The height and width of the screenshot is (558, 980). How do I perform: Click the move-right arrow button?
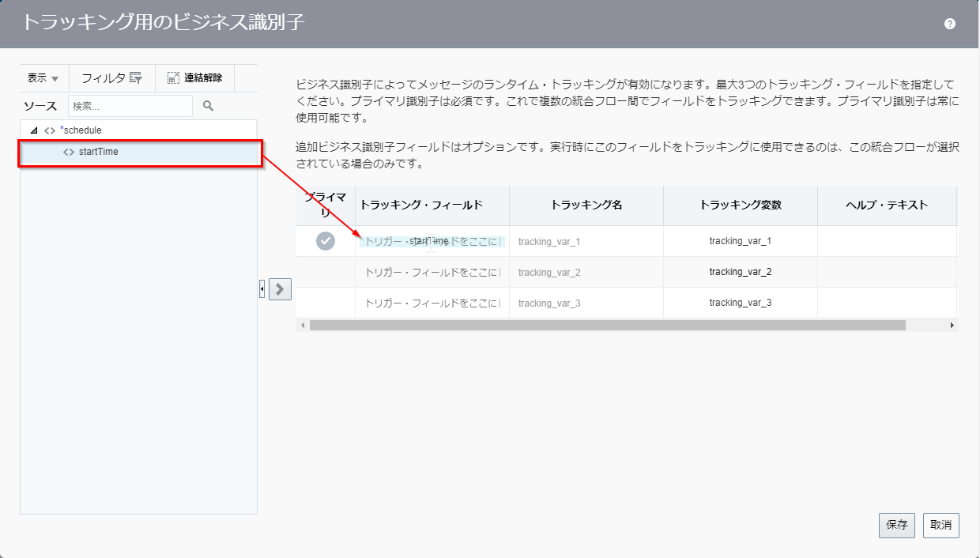pos(281,289)
